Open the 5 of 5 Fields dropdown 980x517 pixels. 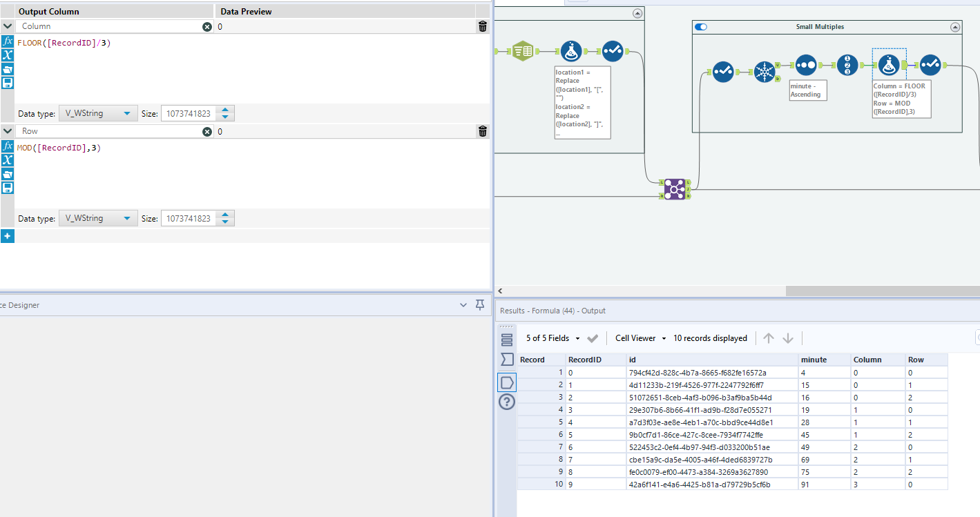pyautogui.click(x=553, y=338)
